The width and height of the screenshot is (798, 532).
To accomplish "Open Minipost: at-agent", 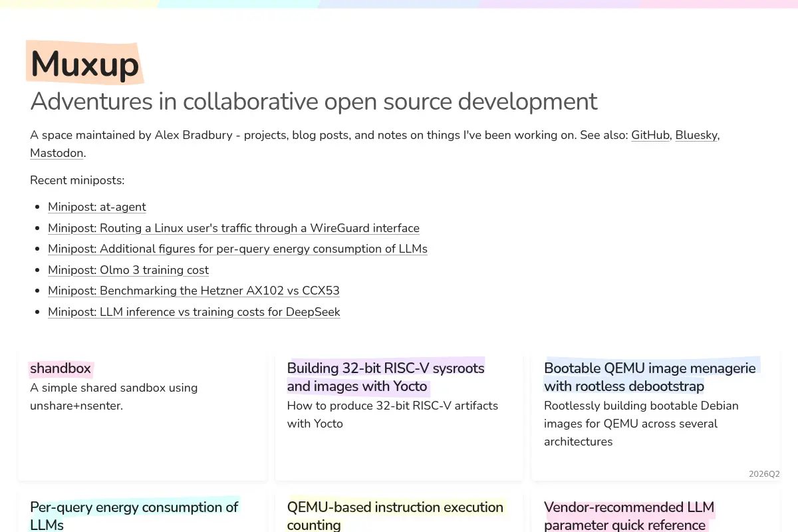I will (97, 207).
